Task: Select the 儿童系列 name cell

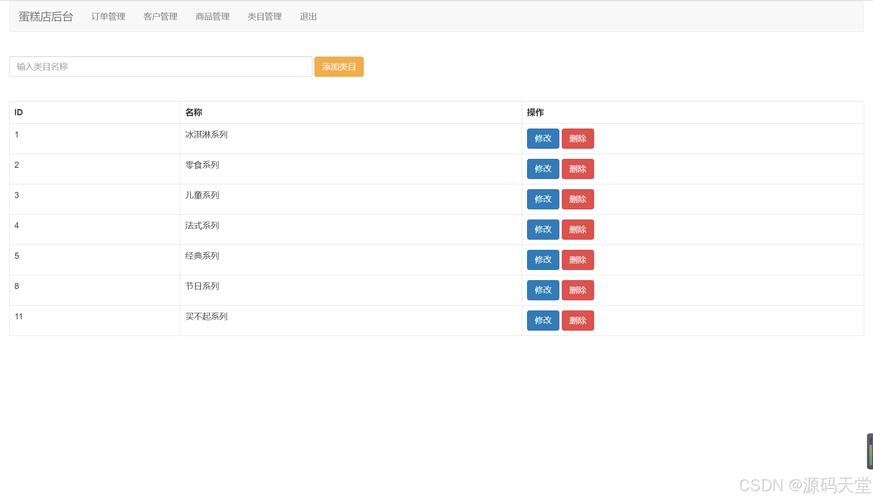Action: pos(351,199)
